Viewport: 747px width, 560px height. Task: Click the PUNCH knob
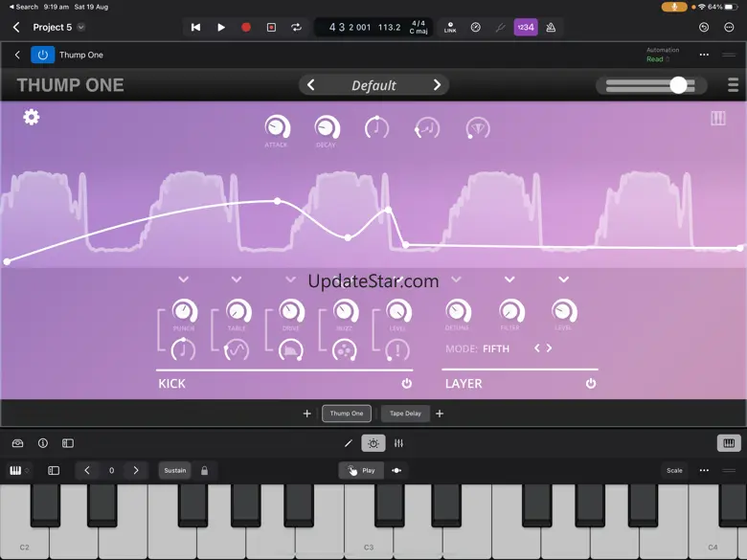coord(184,311)
